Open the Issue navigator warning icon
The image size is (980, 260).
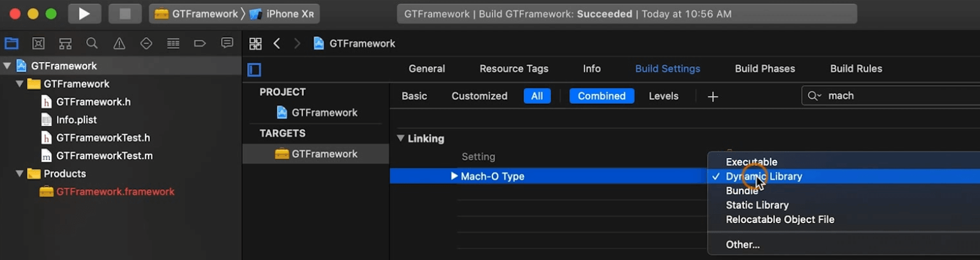119,43
